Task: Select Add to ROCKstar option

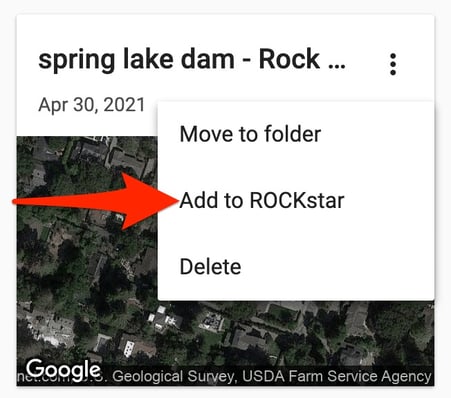Action: 296,201
